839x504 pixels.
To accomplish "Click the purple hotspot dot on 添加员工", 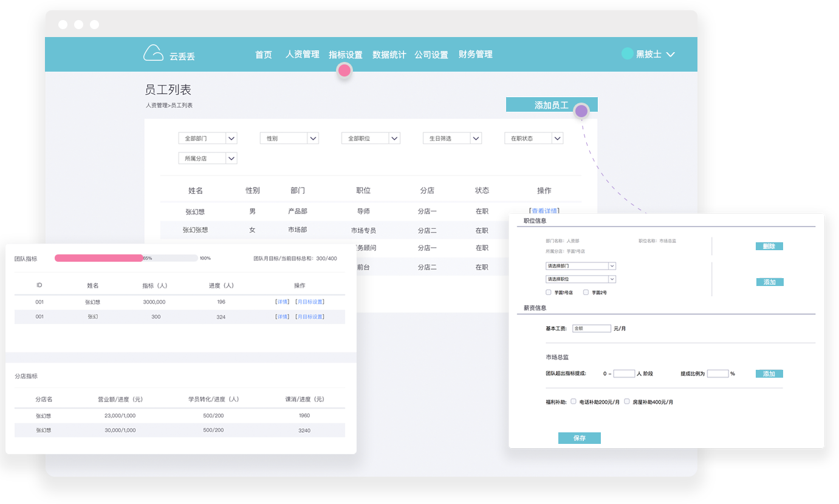I will 581,111.
